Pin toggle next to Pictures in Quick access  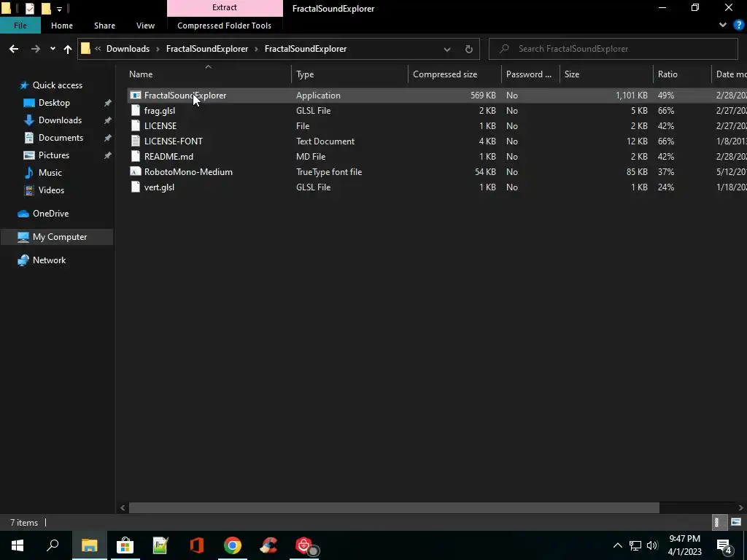108,155
